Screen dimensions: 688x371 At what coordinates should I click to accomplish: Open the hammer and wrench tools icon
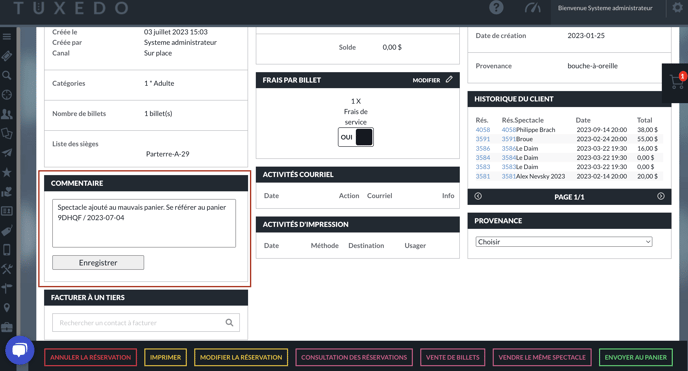click(x=7, y=269)
